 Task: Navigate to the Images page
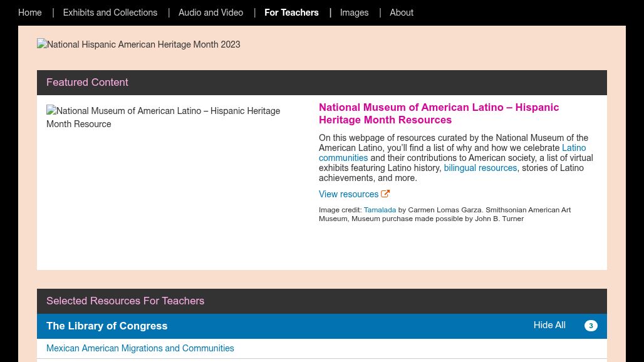[354, 13]
